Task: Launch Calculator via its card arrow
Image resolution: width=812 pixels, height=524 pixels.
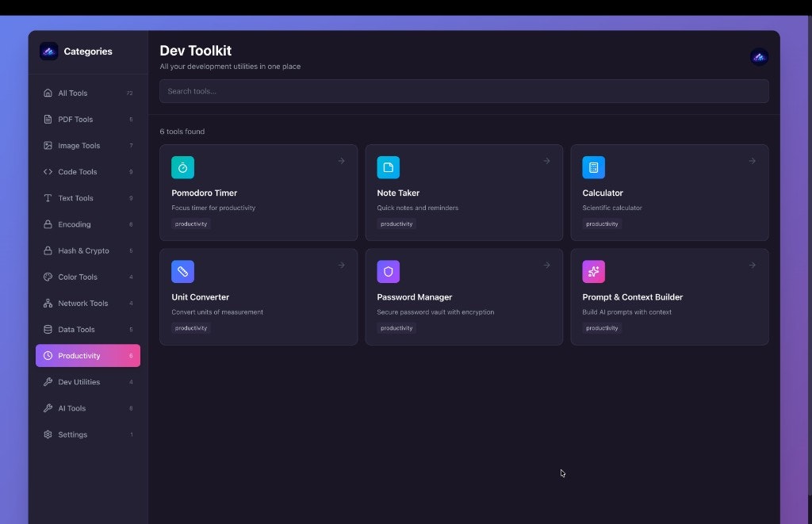Action: (x=752, y=160)
